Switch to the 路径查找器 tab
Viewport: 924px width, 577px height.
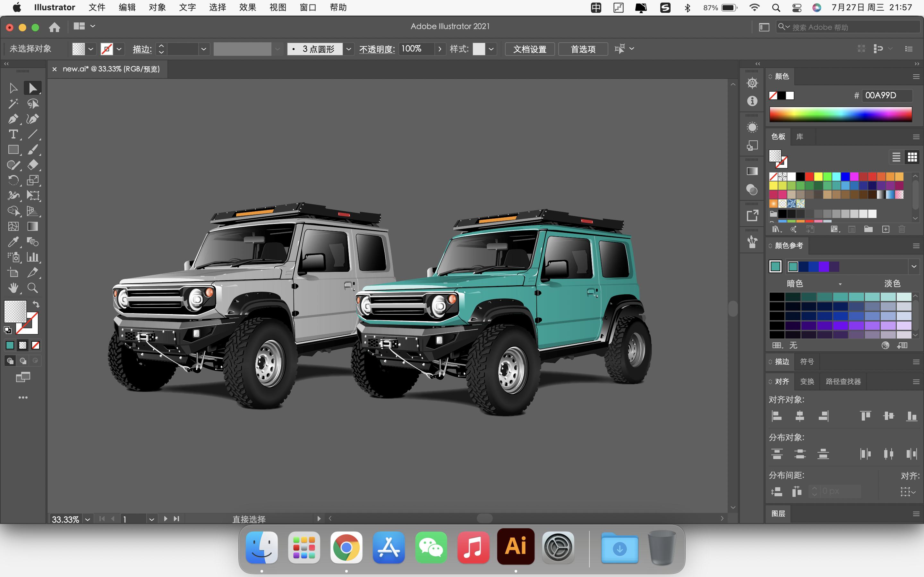point(843,381)
